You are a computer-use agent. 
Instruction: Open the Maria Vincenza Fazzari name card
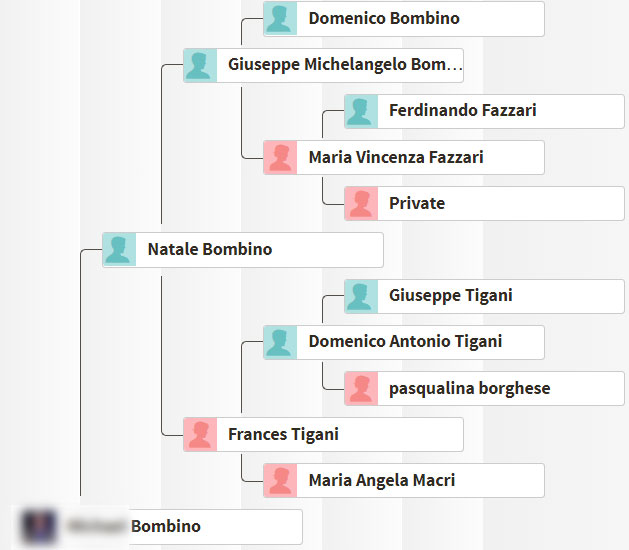pos(404,158)
